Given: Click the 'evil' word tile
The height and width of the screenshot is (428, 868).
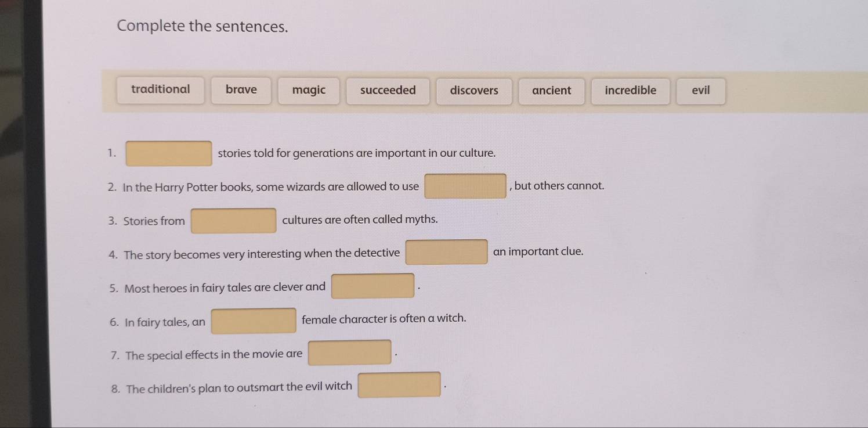Looking at the screenshot, I should pyautogui.click(x=700, y=91).
